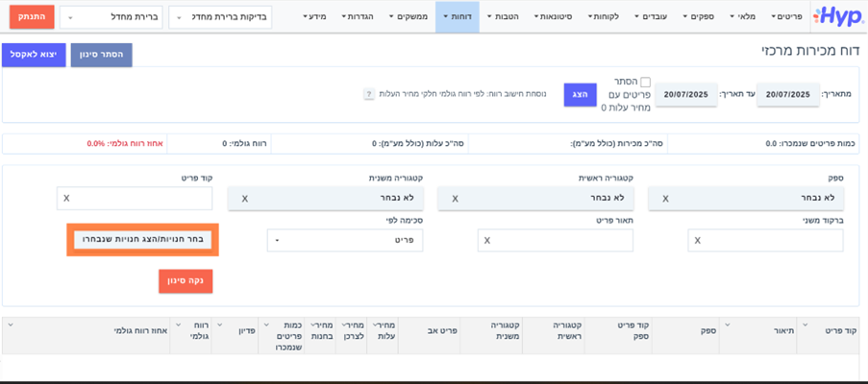Click the יצוא לאקסל button

tap(34, 55)
